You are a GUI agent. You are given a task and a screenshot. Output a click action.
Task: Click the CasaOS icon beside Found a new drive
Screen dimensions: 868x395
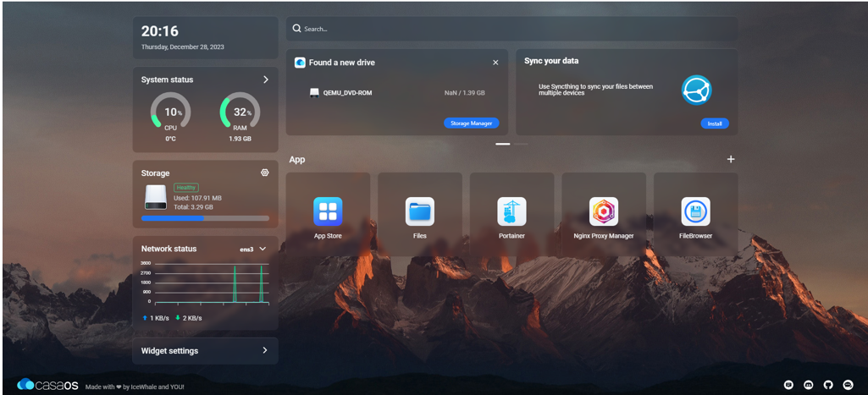tap(300, 63)
